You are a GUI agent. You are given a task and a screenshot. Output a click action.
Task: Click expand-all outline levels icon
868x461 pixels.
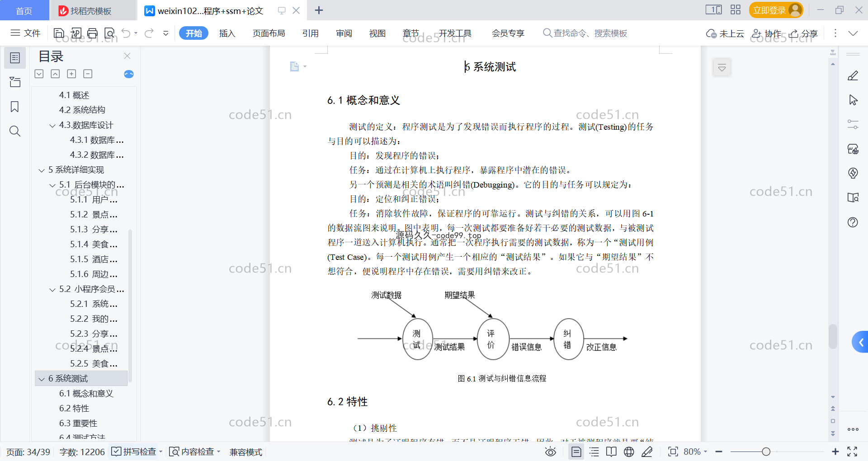pyautogui.click(x=39, y=74)
